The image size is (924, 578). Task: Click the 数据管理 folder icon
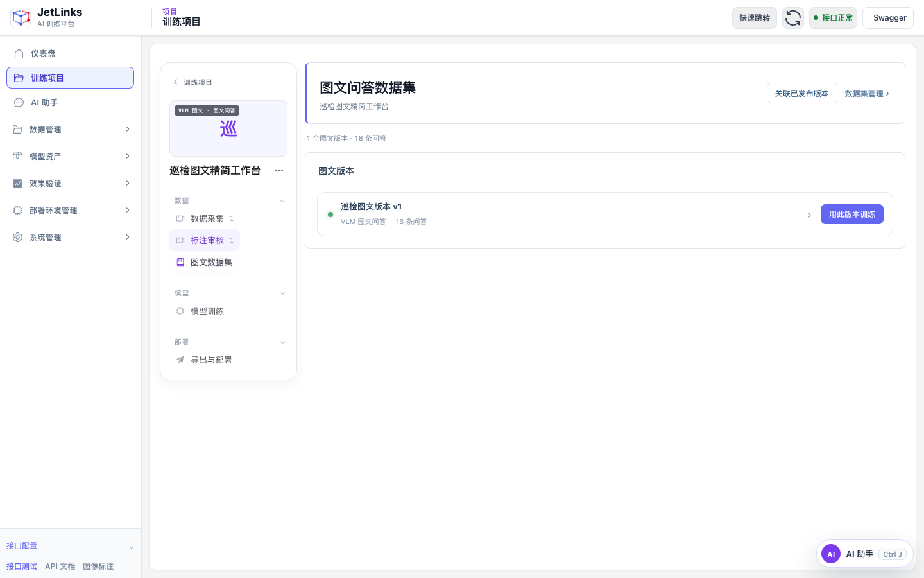click(x=18, y=130)
